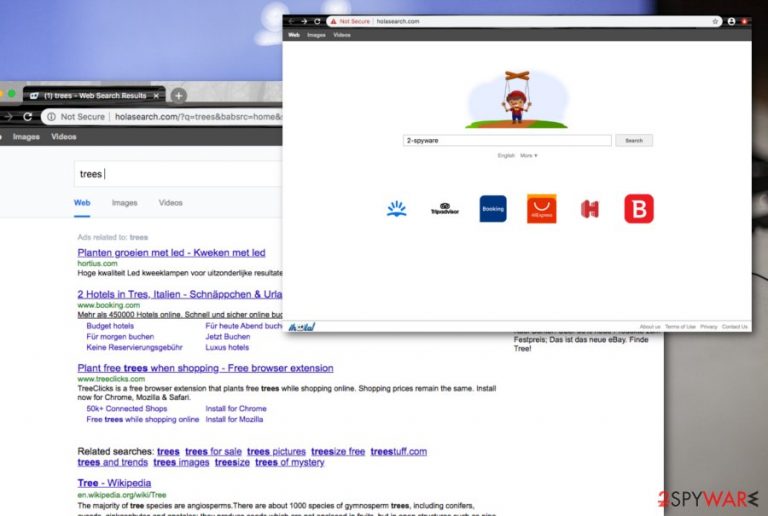Click Jetzt Buchen sublink
Image resolution: width=768 pixels, height=516 pixels.
228,337
